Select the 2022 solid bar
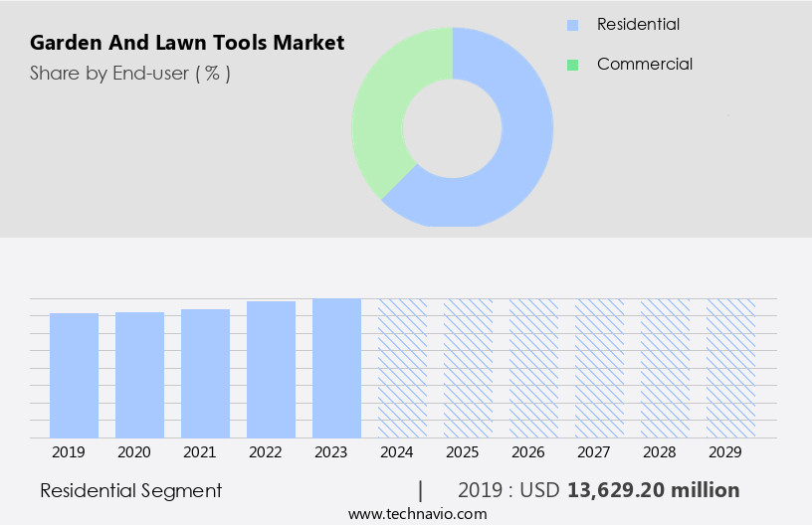This screenshot has width=812, height=525. 272,369
